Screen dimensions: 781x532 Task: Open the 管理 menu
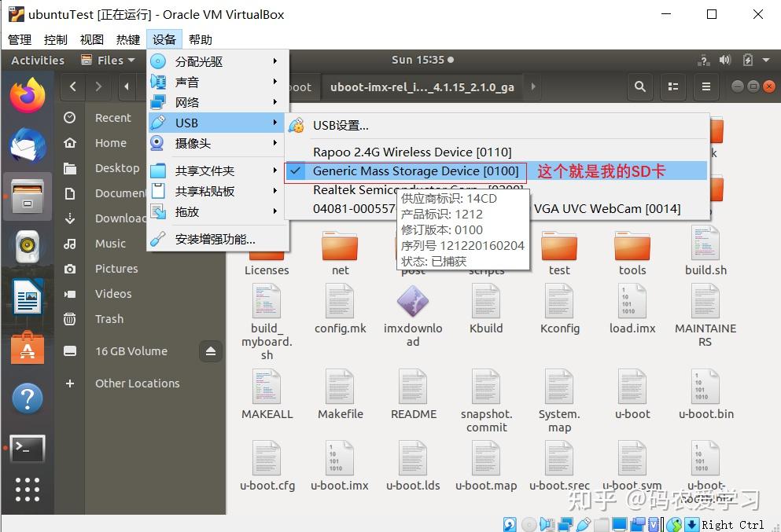click(x=18, y=39)
